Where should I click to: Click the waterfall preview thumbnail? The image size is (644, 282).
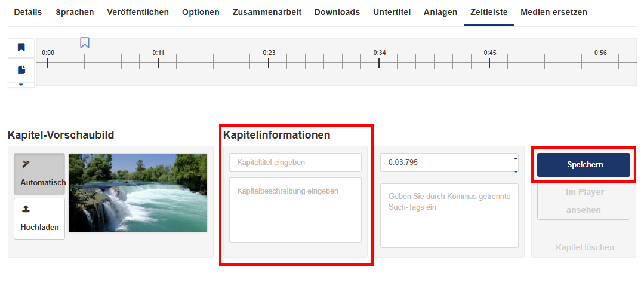138,192
